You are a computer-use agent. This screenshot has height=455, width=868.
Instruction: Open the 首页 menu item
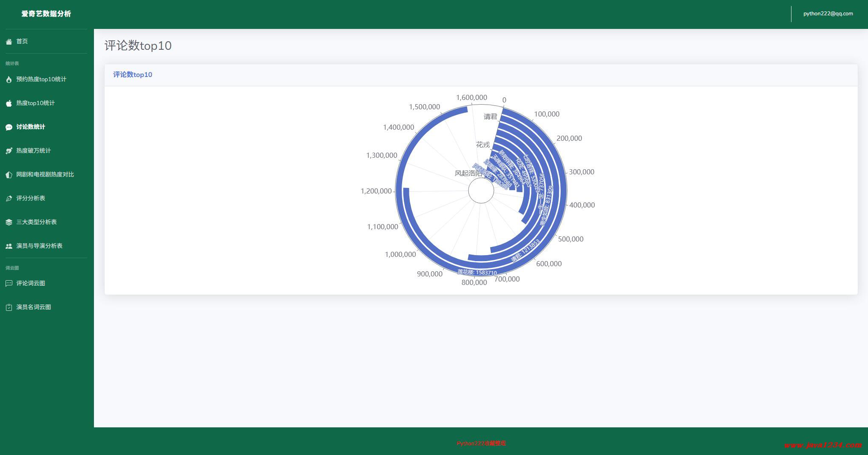(22, 41)
